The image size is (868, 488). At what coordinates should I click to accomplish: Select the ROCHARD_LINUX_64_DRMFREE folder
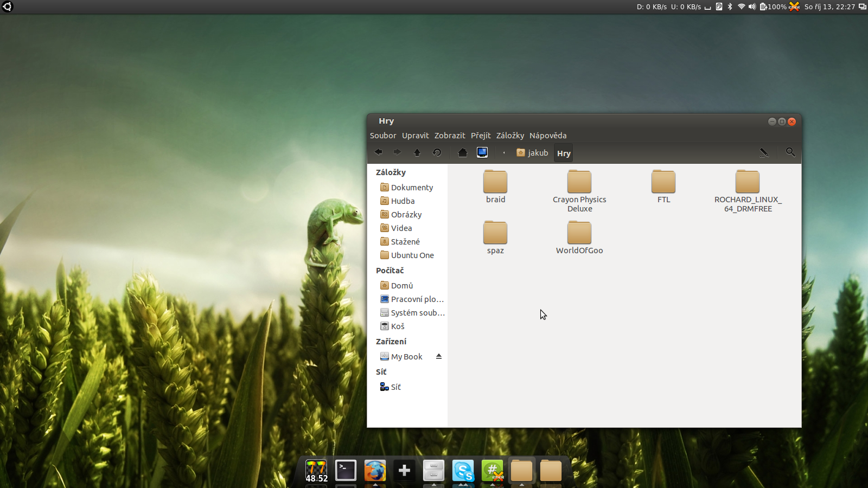(748, 191)
